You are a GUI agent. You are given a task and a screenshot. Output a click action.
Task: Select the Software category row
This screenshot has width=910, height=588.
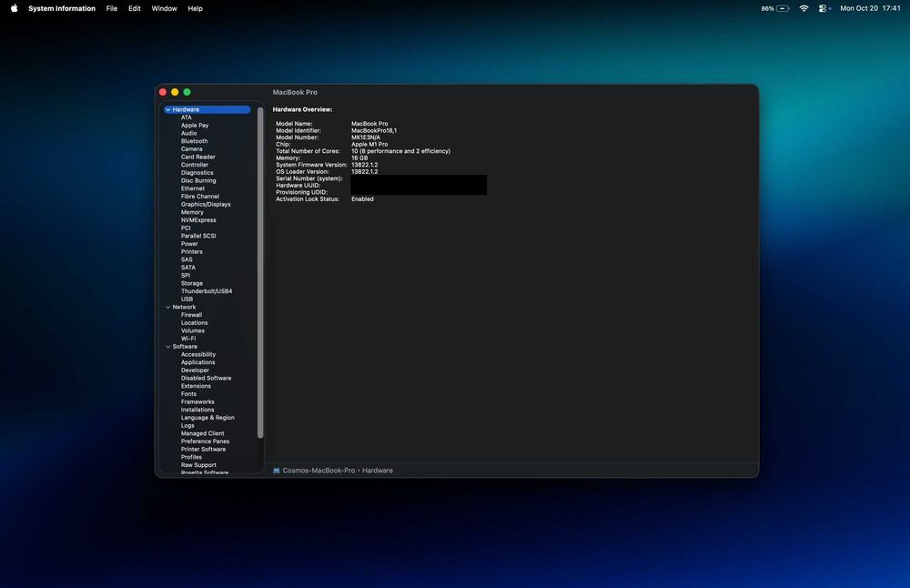pos(185,347)
